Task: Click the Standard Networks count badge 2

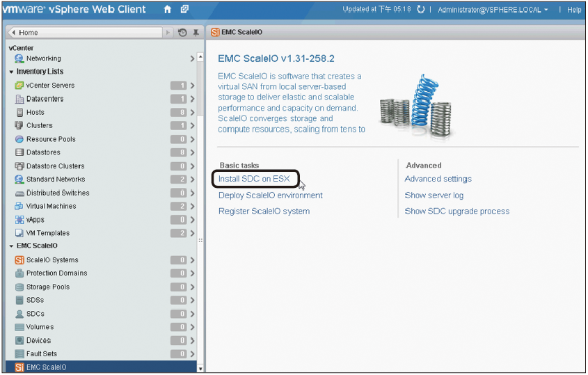Action: [179, 179]
